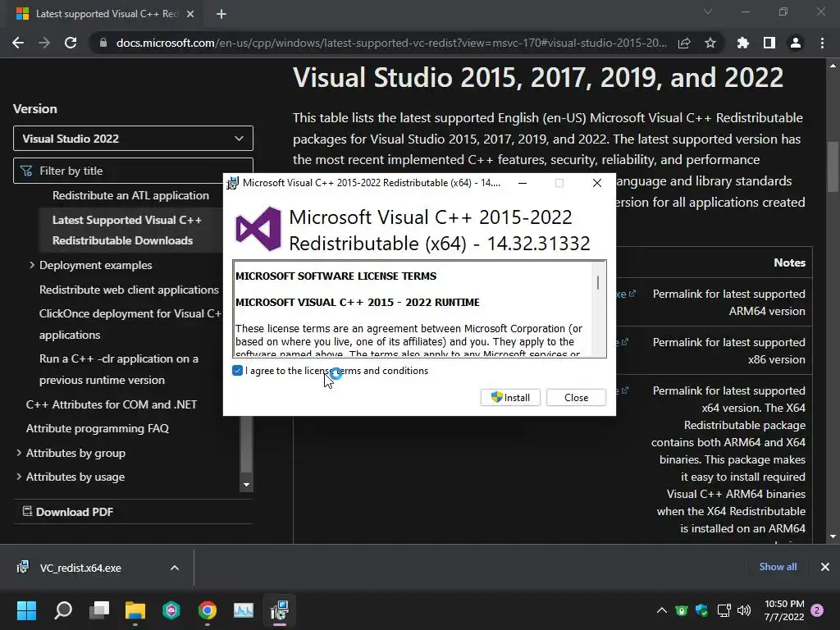Open Windows Security tray icon

click(x=702, y=610)
